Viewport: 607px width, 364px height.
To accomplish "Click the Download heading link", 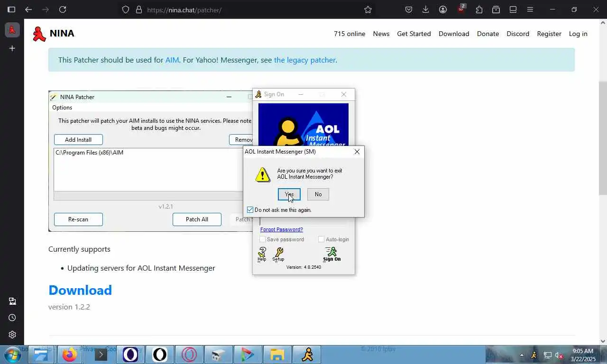I will (80, 290).
